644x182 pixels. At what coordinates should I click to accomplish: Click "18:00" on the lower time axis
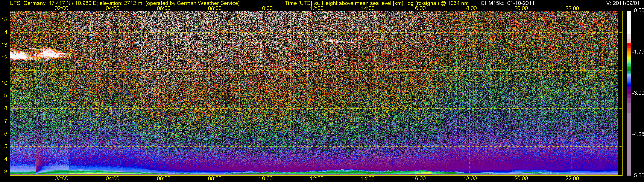pyautogui.click(x=470, y=179)
